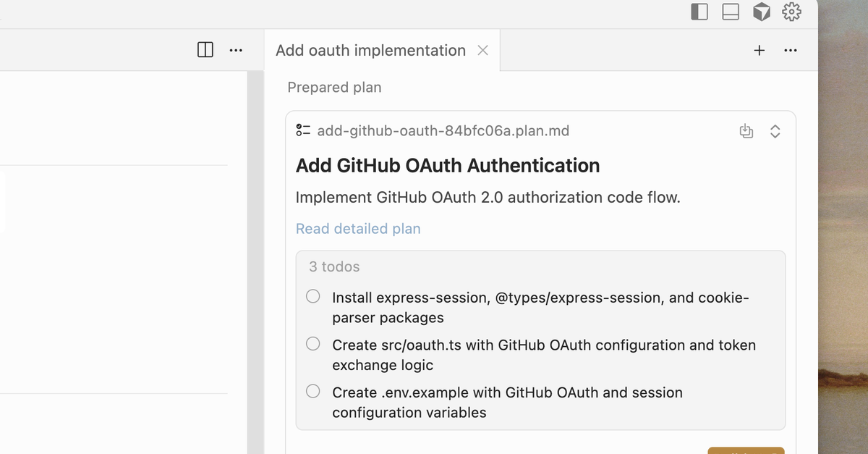Screen dimensions: 868x454
Task: Click the plan checklist icon beside filename
Action: click(x=303, y=131)
